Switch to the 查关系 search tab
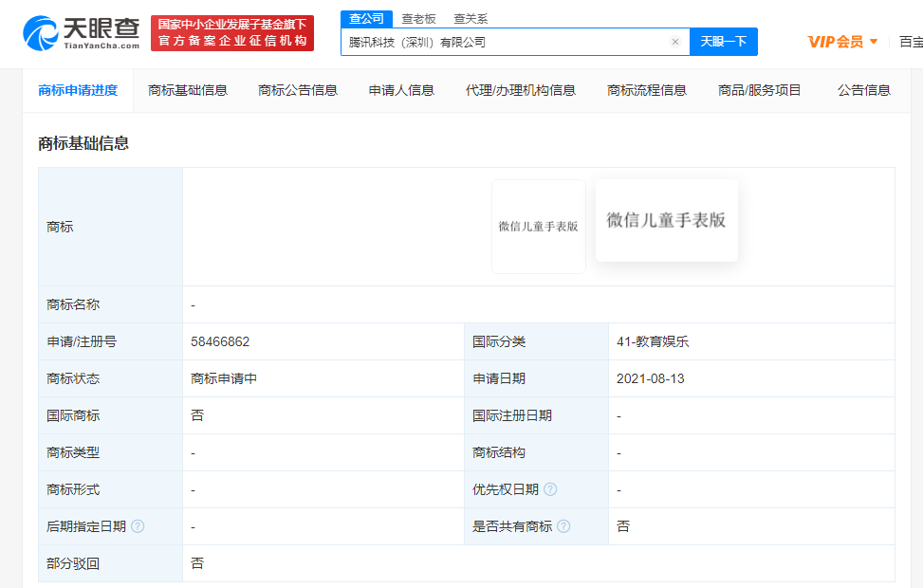The height and width of the screenshot is (588, 923). point(471,19)
